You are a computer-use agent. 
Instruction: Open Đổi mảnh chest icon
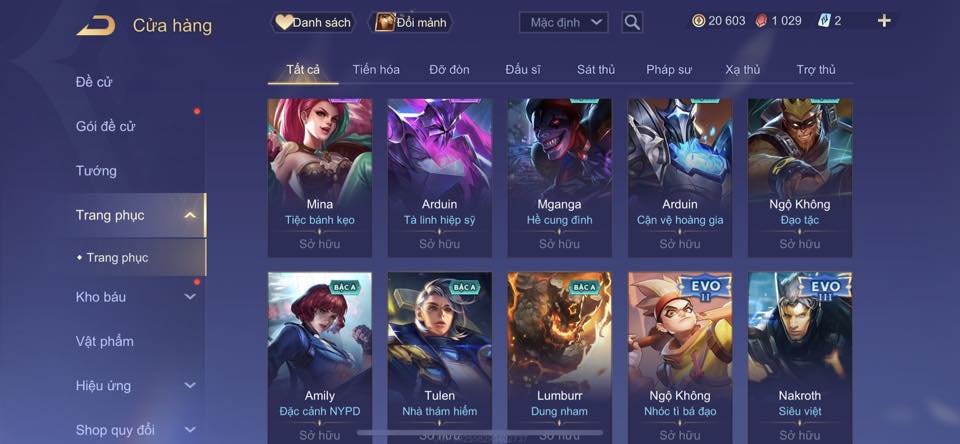click(x=384, y=22)
